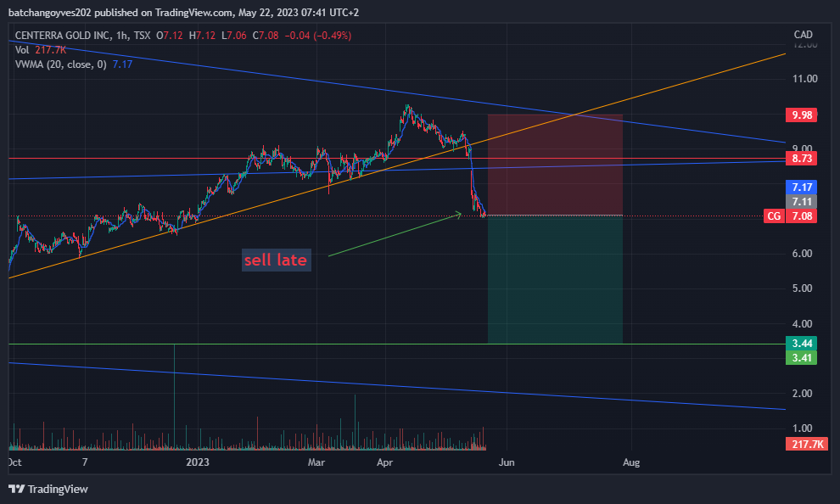This screenshot has width=840, height=504.
Task: Click the 7.11 gray price label
Action: (x=802, y=201)
